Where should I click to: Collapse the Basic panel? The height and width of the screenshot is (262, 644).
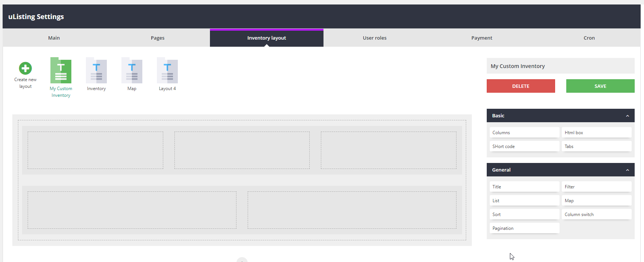click(x=627, y=116)
